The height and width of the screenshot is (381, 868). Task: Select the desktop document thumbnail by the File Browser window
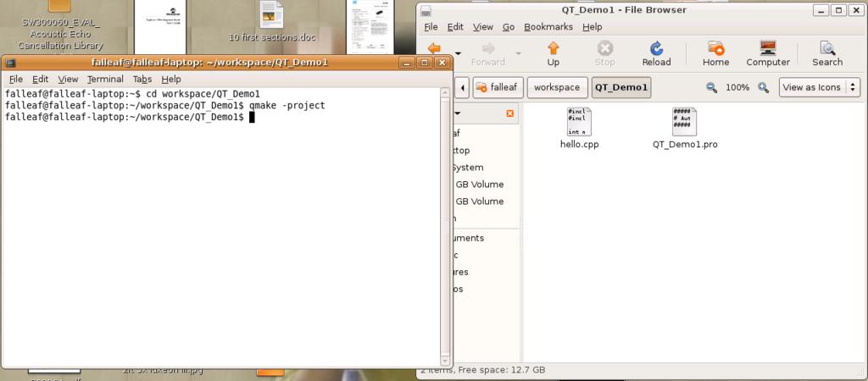(370, 27)
